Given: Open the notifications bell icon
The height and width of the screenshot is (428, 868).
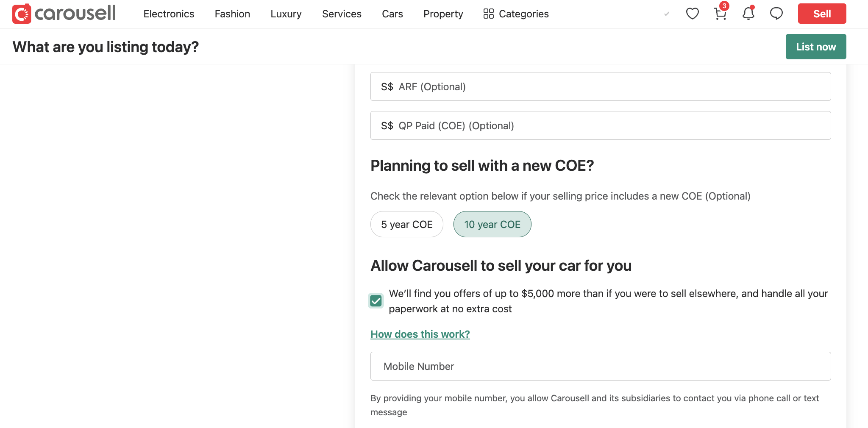Looking at the screenshot, I should (748, 14).
